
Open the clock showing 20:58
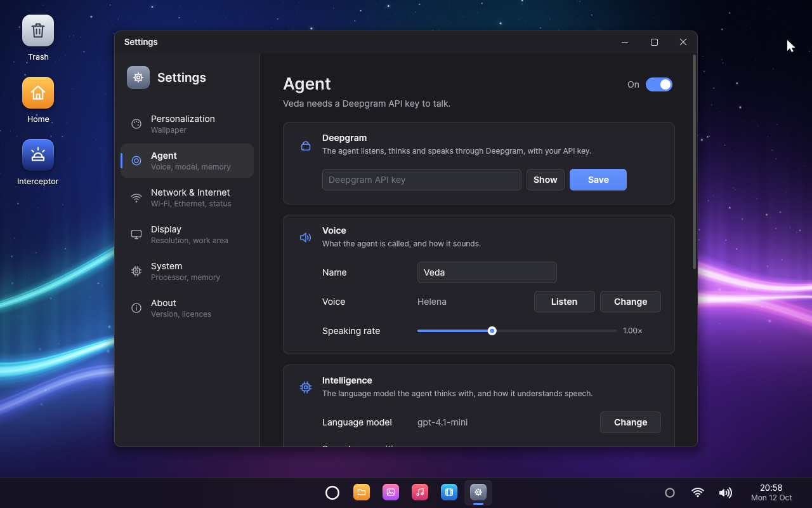click(771, 493)
